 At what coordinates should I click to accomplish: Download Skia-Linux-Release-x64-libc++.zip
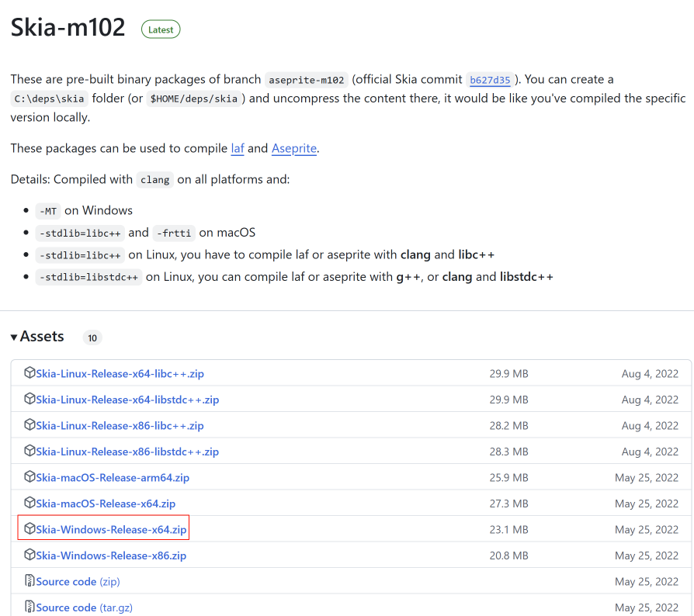tap(120, 374)
